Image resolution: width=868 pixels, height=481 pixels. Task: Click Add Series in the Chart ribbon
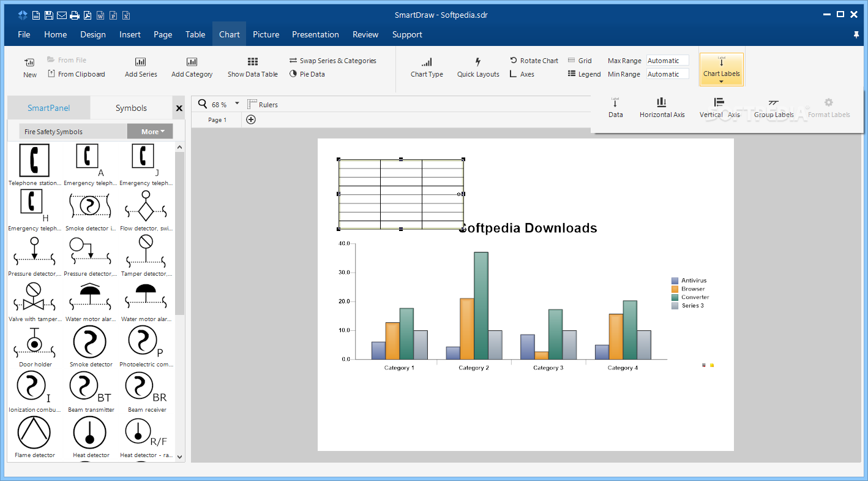pos(141,68)
